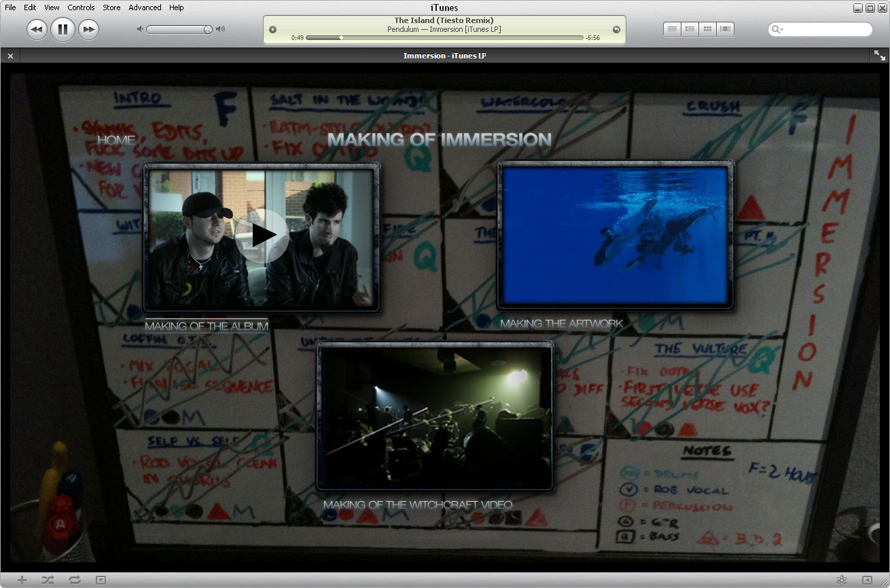The height and width of the screenshot is (588, 890).
Task: Close the iTunes window
Action: point(881,8)
